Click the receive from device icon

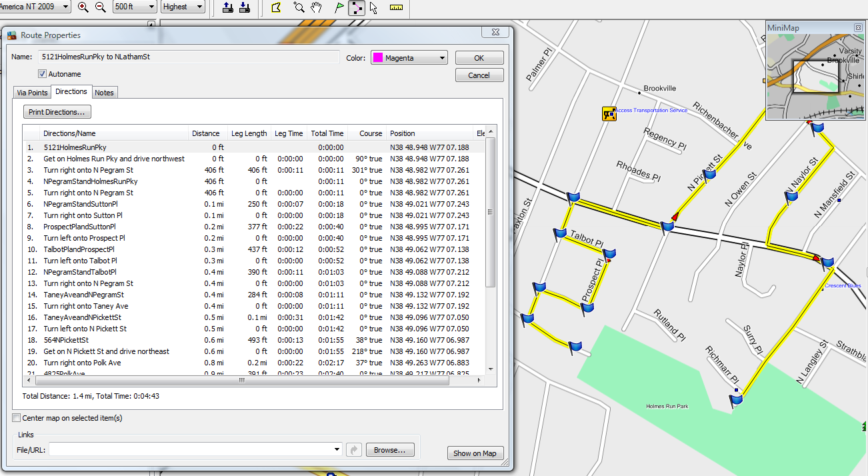(244, 8)
